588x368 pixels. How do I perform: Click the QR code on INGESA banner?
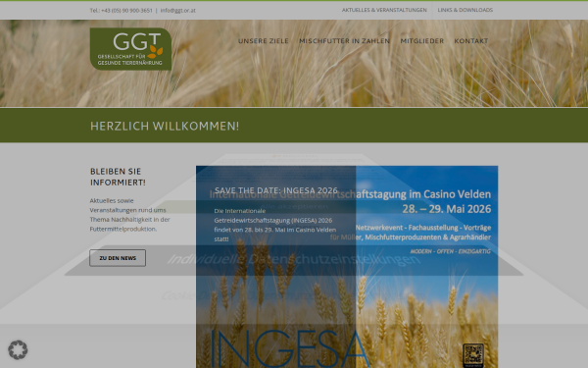click(x=473, y=355)
